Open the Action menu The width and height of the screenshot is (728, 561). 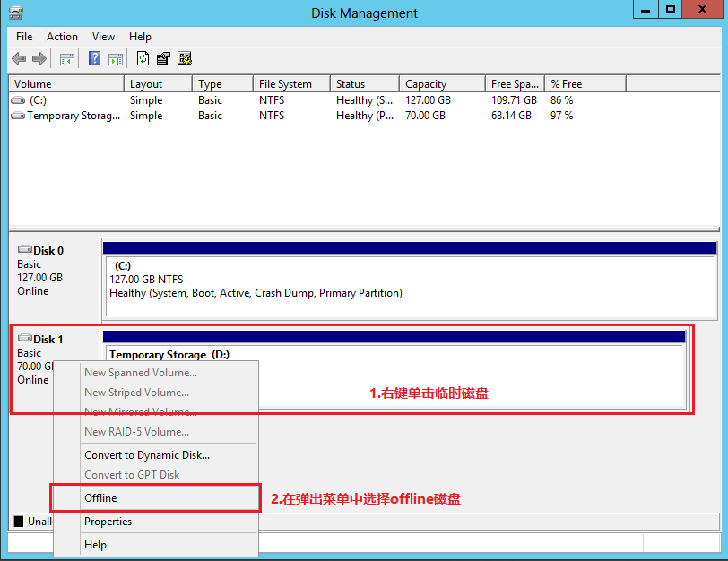[x=62, y=37]
